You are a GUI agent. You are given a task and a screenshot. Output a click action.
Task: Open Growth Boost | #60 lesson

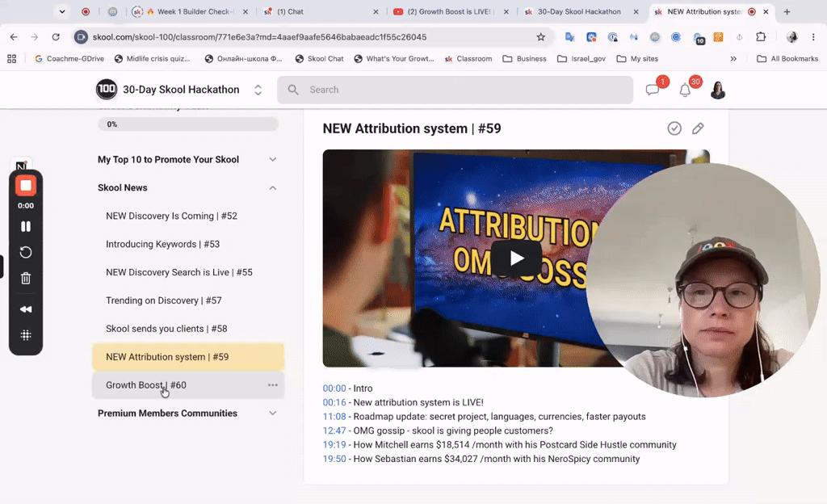coord(187,384)
